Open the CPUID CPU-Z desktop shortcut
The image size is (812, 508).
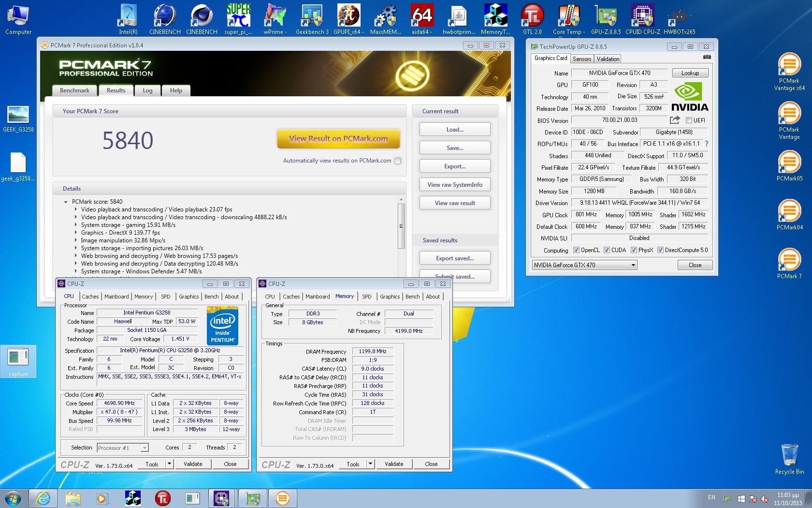click(x=642, y=19)
